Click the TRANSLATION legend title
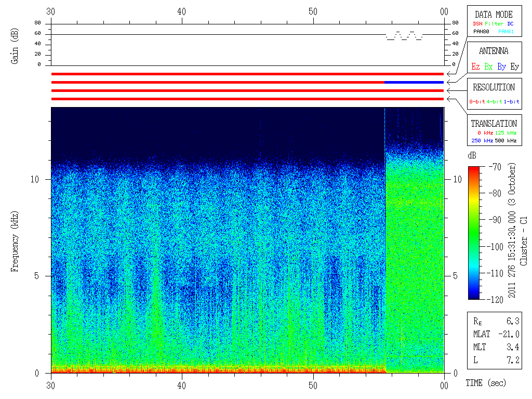The width and height of the screenshot is (532, 399). pyautogui.click(x=494, y=124)
